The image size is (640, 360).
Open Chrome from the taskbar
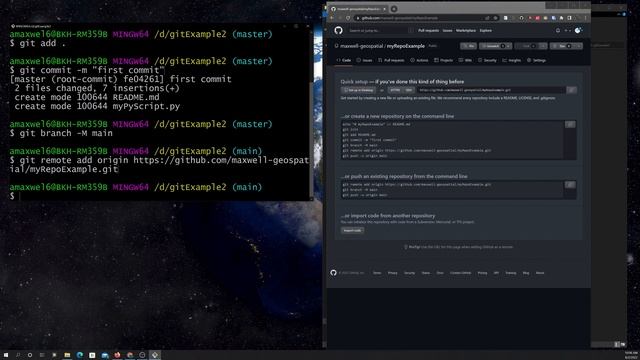pyautogui.click(x=130, y=355)
